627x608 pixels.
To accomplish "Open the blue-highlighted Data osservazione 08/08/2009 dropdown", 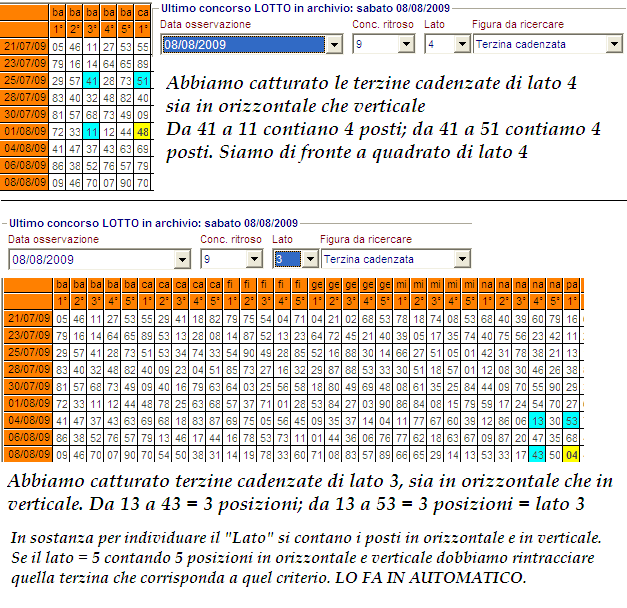I will pos(334,44).
